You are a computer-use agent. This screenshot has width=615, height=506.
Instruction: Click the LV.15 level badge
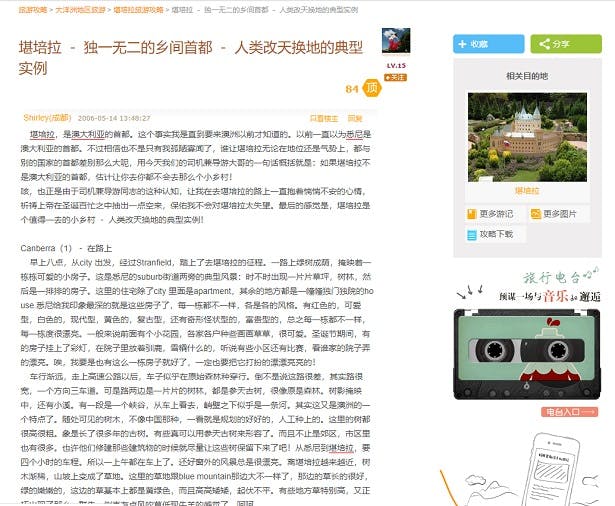[396, 65]
